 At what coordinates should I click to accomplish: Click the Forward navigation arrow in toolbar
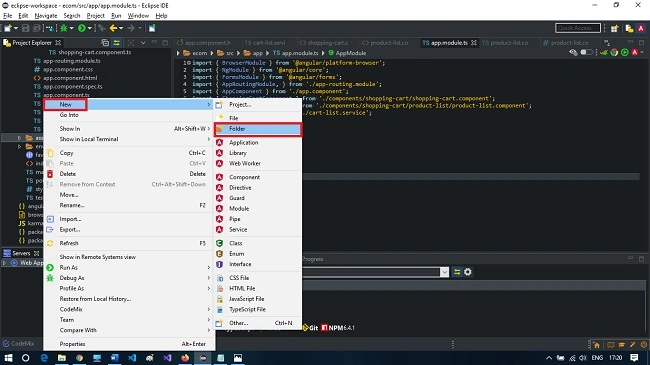pos(131,28)
